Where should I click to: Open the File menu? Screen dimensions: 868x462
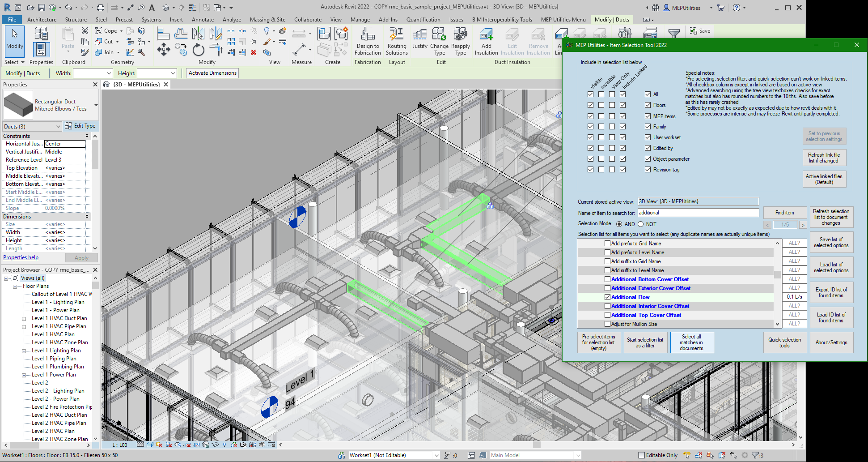(x=12, y=20)
